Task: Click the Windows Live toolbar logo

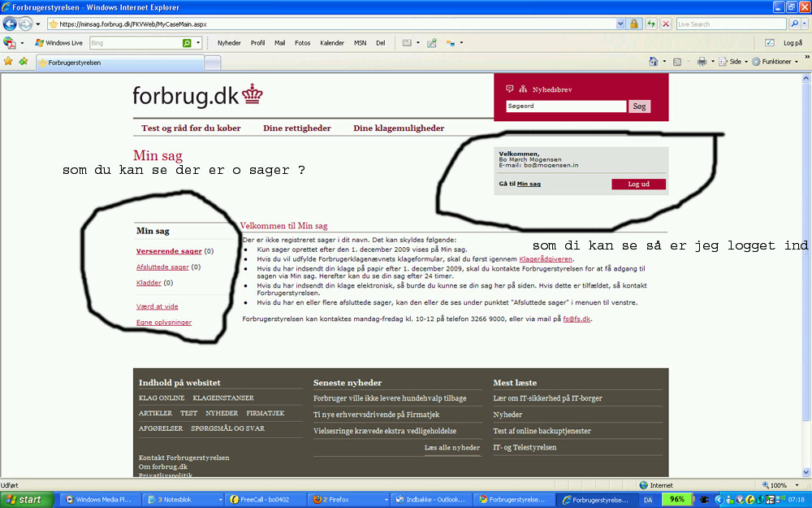Action: coord(58,43)
